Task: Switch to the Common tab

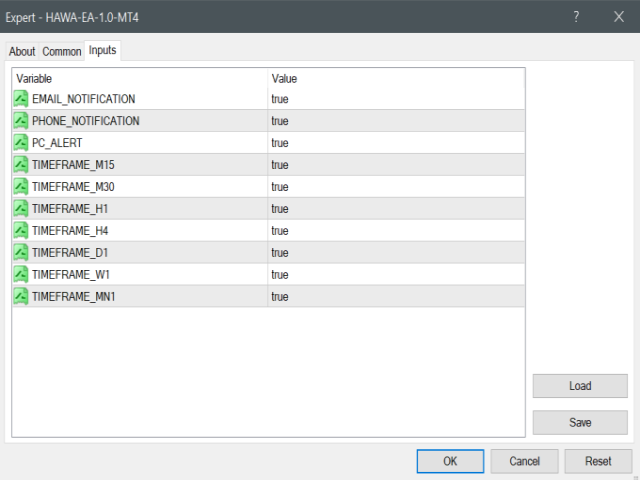Action: click(x=62, y=52)
